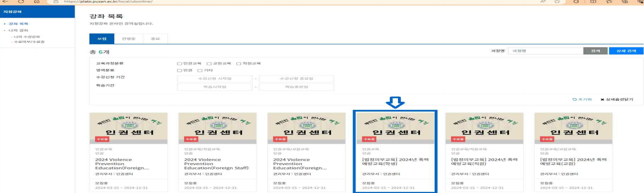Open the 수강신청 시작일 date picker

[215, 79]
